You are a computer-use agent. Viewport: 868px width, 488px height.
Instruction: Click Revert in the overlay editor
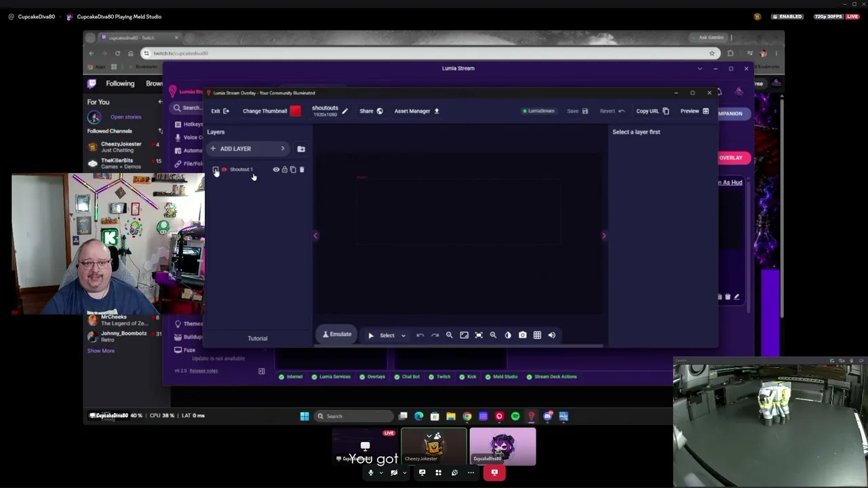[612, 111]
